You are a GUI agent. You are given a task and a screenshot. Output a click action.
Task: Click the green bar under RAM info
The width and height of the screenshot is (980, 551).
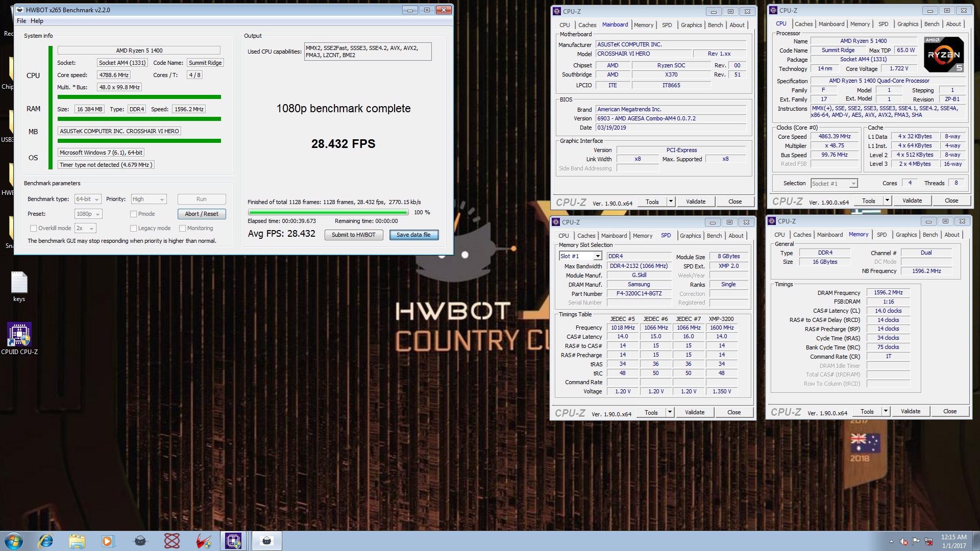(x=139, y=119)
